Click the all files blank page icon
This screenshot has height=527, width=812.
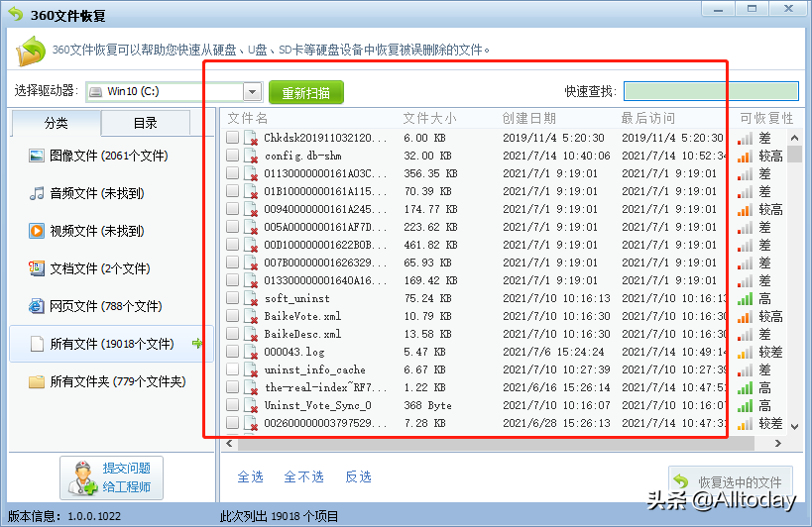(x=37, y=344)
